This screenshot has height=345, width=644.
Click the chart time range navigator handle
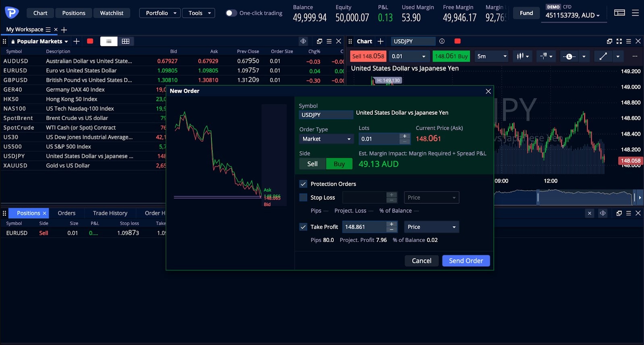(x=538, y=197)
